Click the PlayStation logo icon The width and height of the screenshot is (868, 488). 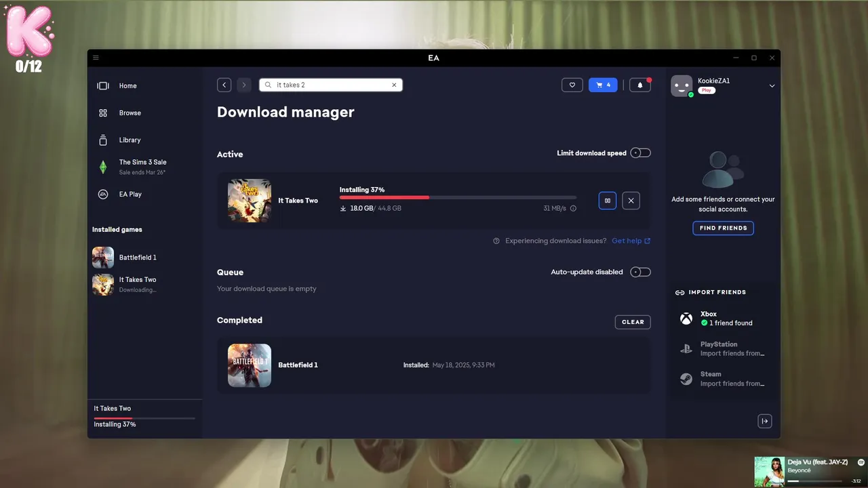coord(686,349)
